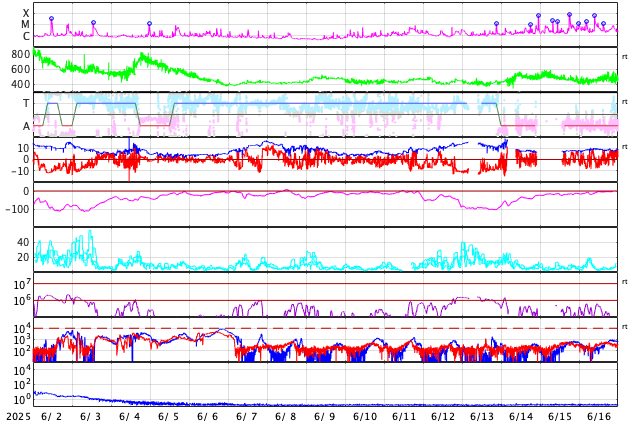634x424 pixels.
Task: Click the C flare class axis label
Action: tap(26, 36)
